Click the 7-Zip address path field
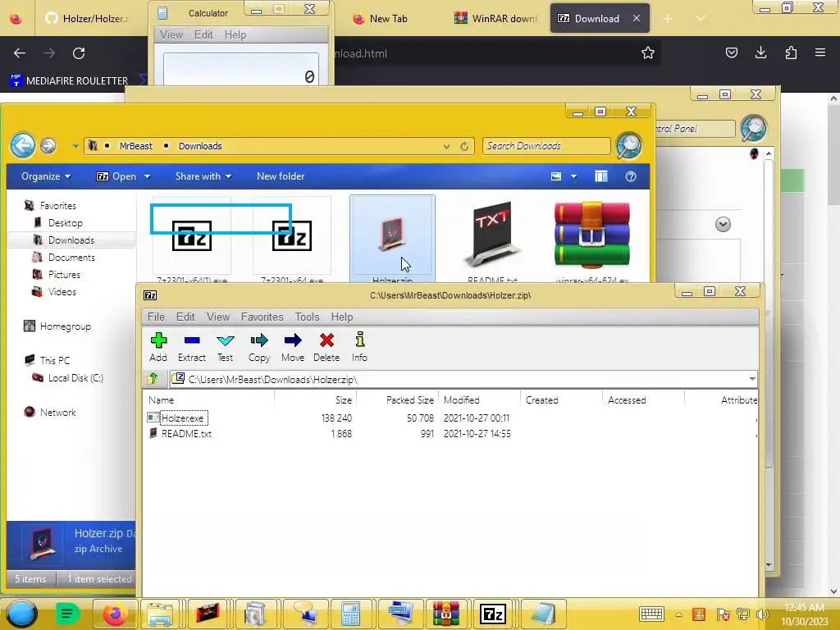The width and height of the screenshot is (840, 630). tap(463, 379)
